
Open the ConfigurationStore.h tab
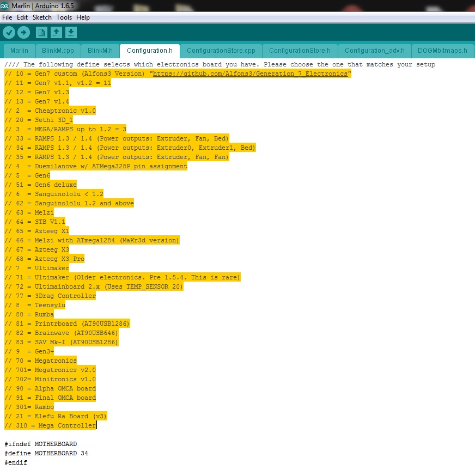[x=300, y=51]
